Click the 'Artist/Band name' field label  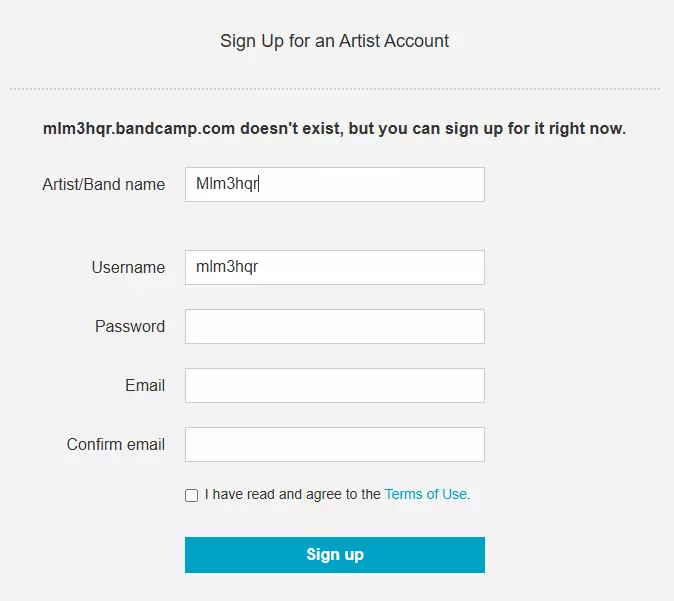click(103, 184)
